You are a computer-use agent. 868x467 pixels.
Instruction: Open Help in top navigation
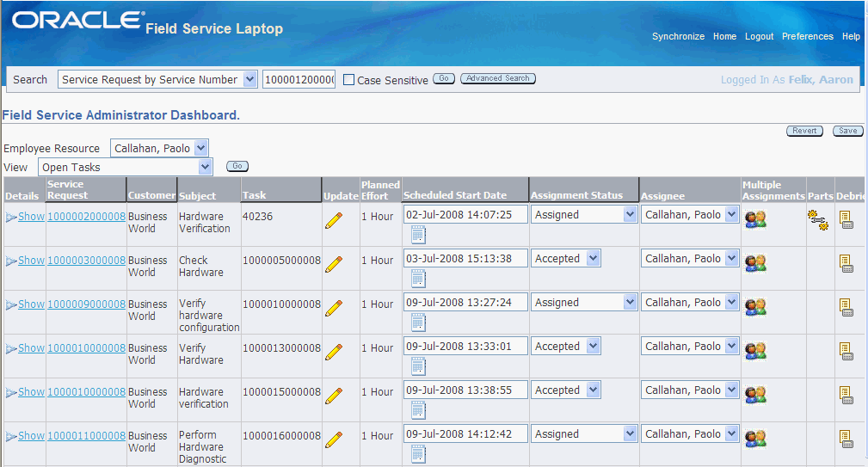point(851,36)
